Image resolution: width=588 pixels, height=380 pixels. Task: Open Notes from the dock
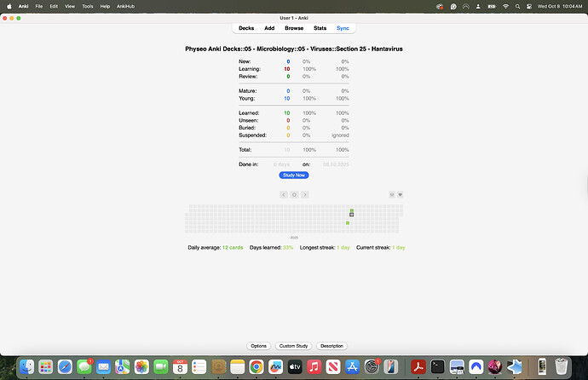238,367
